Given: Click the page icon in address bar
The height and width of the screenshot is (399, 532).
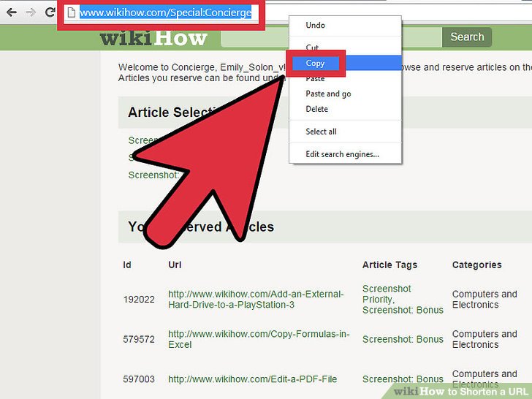Looking at the screenshot, I should [72, 12].
